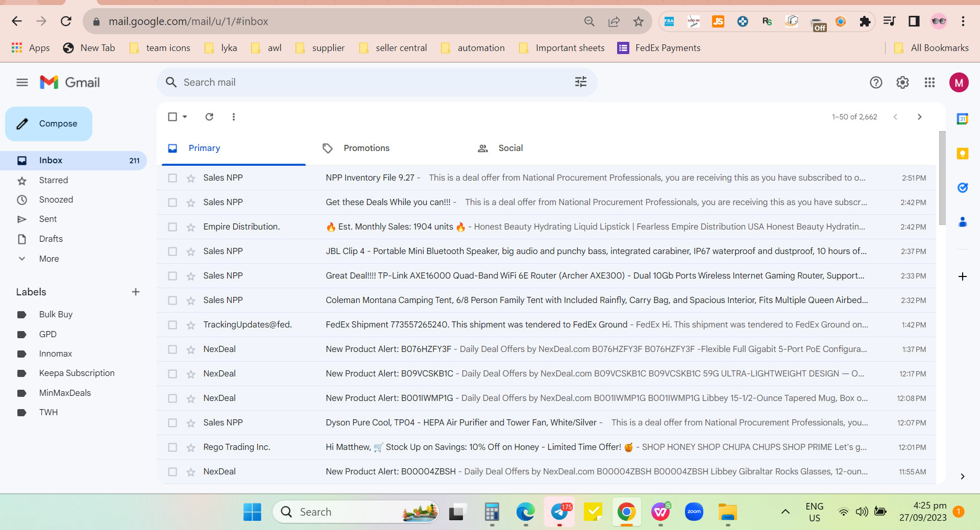Reload the browser page

pos(66,21)
